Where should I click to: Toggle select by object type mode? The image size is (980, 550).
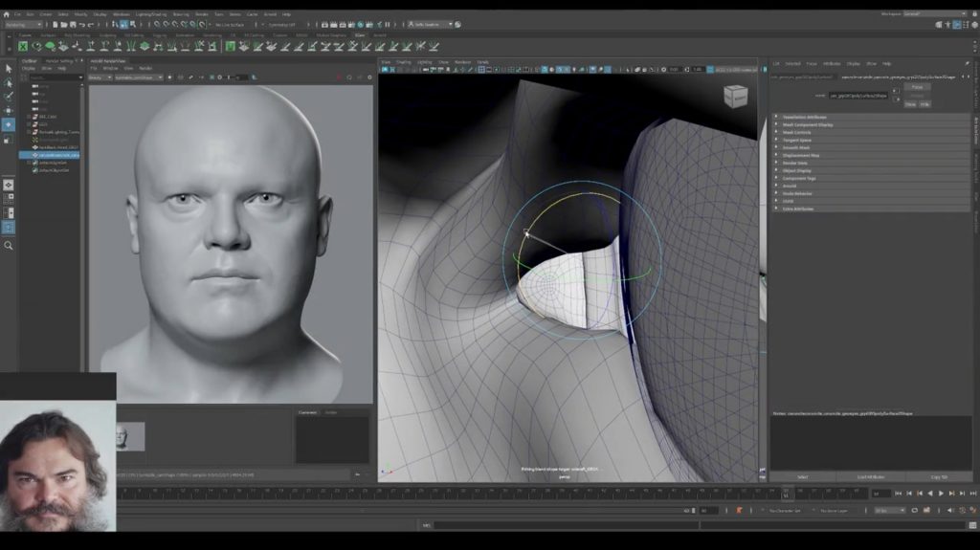point(123,24)
